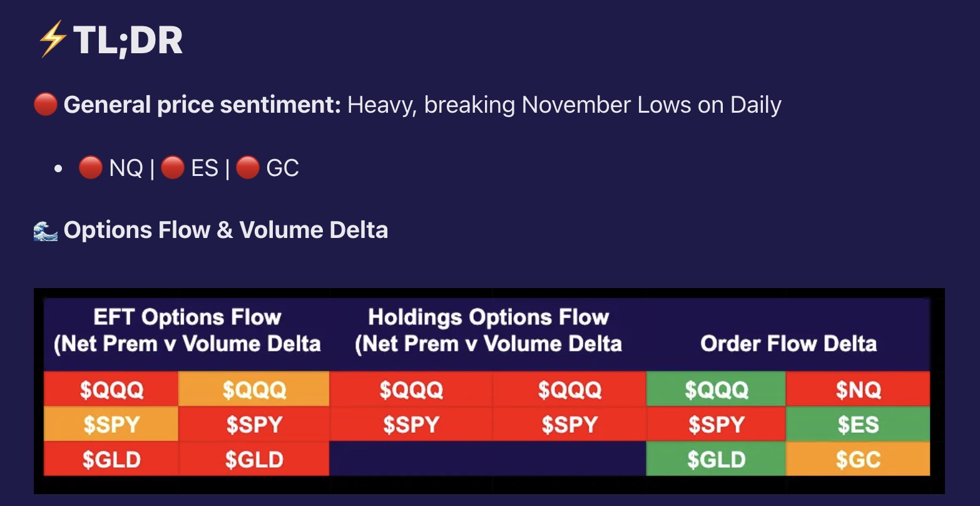Click the orange $GC cell
980x506 pixels.
click(858, 460)
